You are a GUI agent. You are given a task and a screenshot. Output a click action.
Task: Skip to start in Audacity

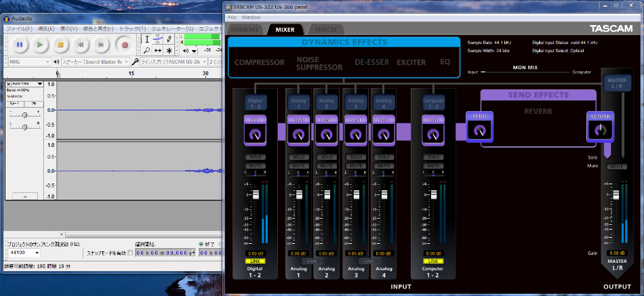81,45
